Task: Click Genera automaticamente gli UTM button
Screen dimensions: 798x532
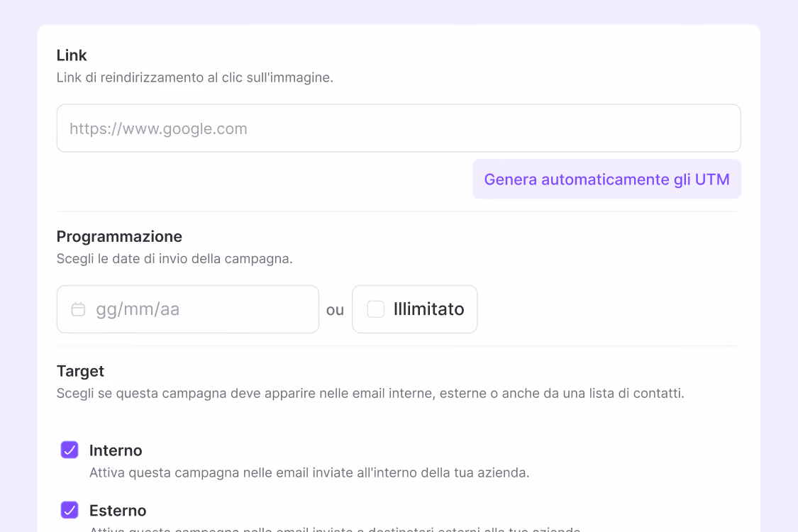Action: pyautogui.click(x=606, y=179)
